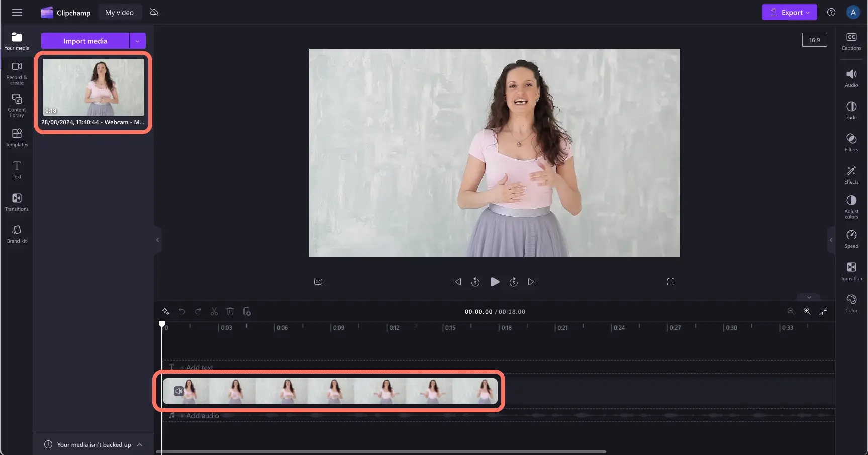Click the video preview canvas
Screen dimensions: 868x455
[x=494, y=153]
